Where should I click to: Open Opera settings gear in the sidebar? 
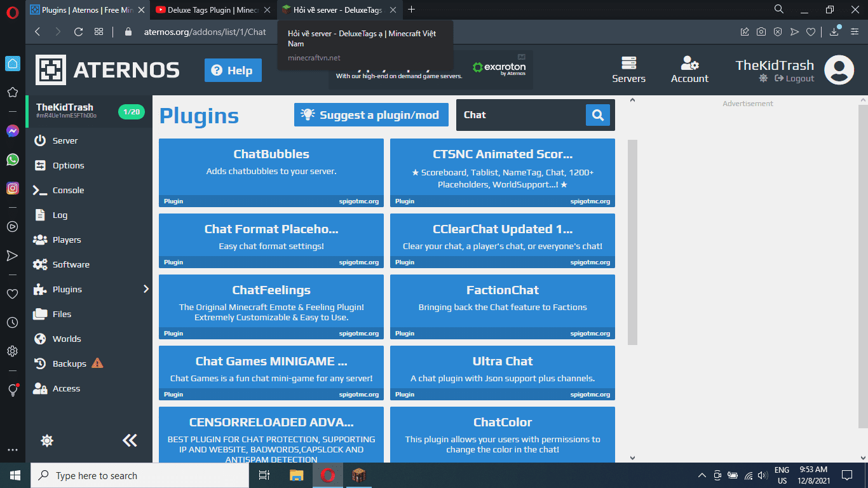click(12, 351)
